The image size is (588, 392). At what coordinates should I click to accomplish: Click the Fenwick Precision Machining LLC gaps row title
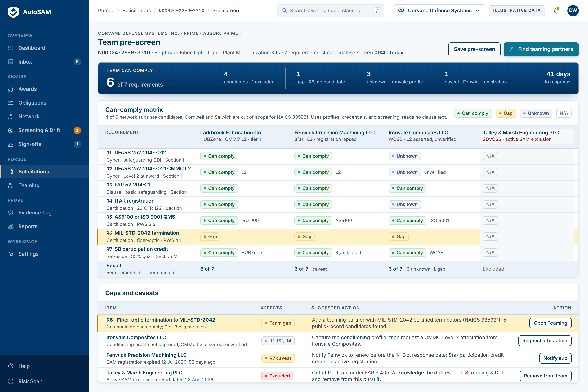(x=146, y=355)
